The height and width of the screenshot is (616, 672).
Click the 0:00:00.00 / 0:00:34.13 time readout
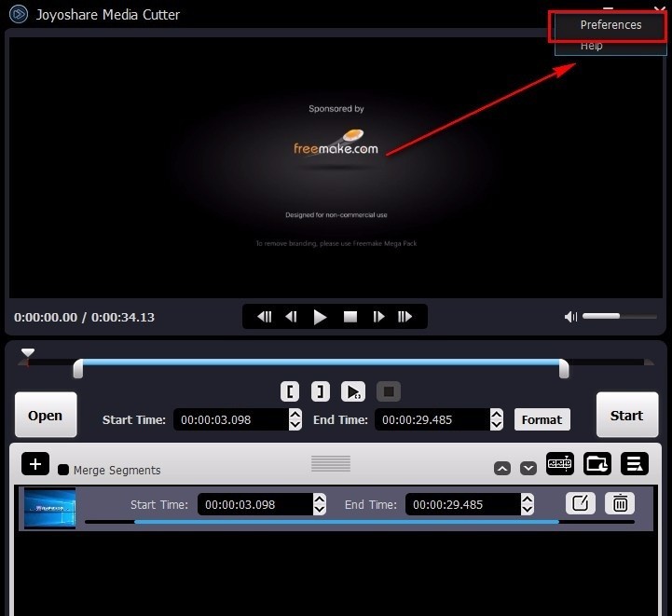click(x=84, y=318)
